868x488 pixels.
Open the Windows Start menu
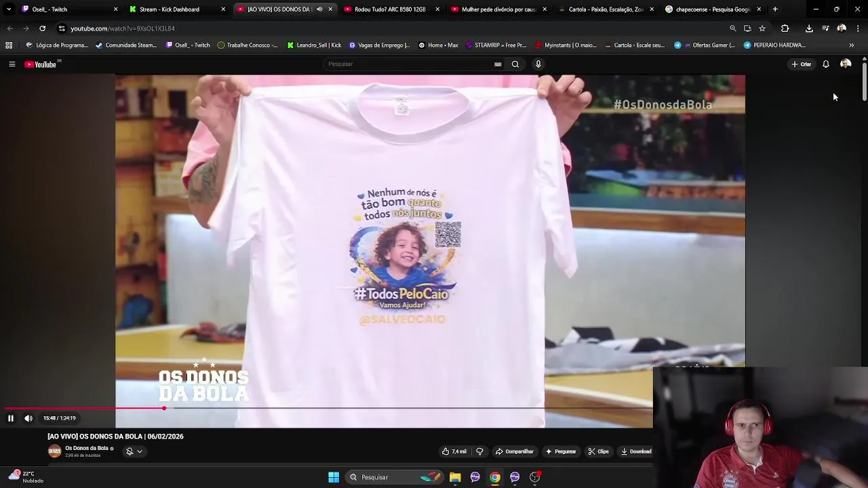pyautogui.click(x=334, y=477)
